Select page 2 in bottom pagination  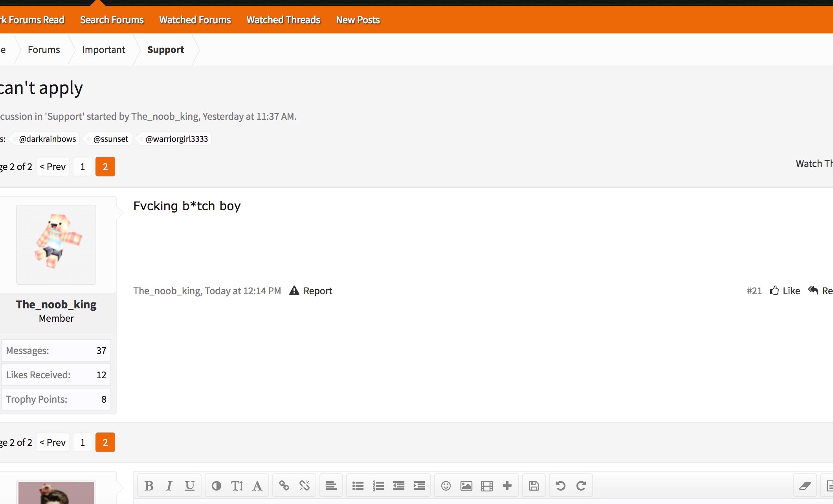[105, 442]
